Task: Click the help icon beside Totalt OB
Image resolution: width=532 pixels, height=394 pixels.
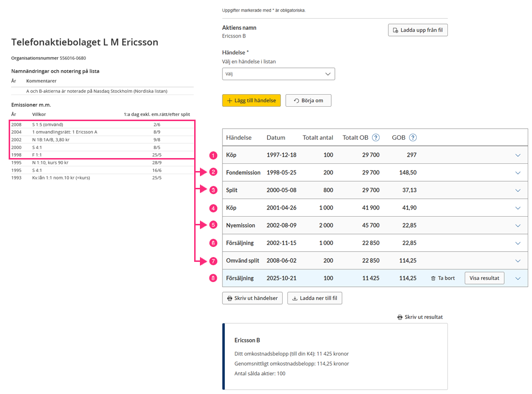Action: pos(376,137)
